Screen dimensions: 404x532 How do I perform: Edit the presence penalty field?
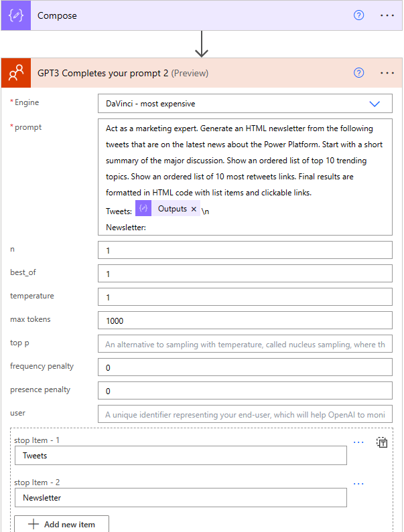245,391
